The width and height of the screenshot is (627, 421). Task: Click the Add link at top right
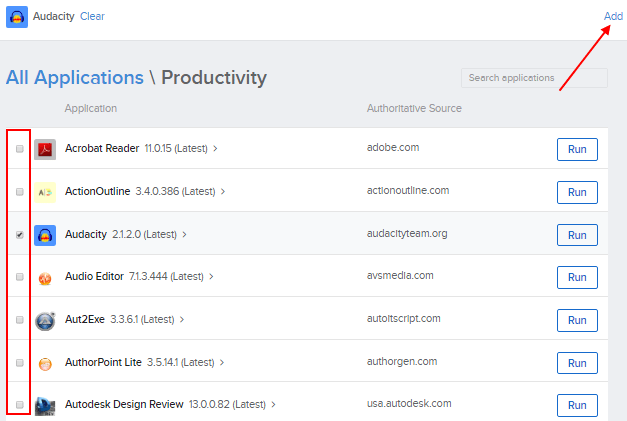pos(613,16)
